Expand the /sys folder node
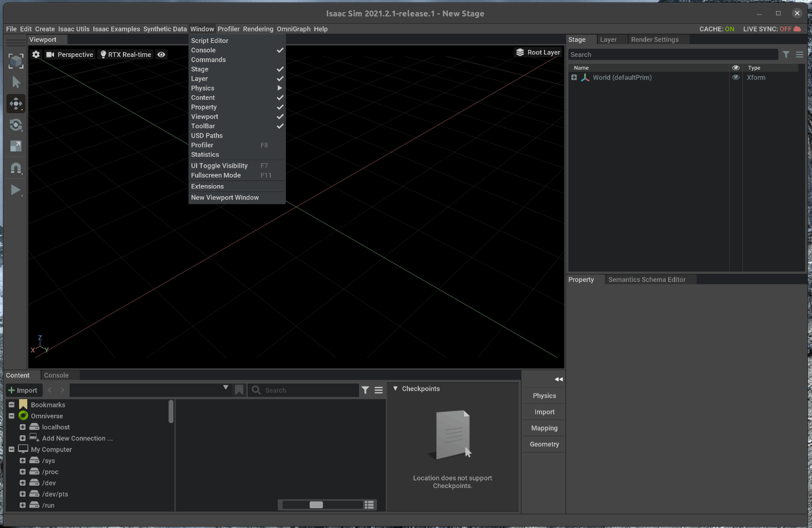The height and width of the screenshot is (528, 812). point(23,461)
